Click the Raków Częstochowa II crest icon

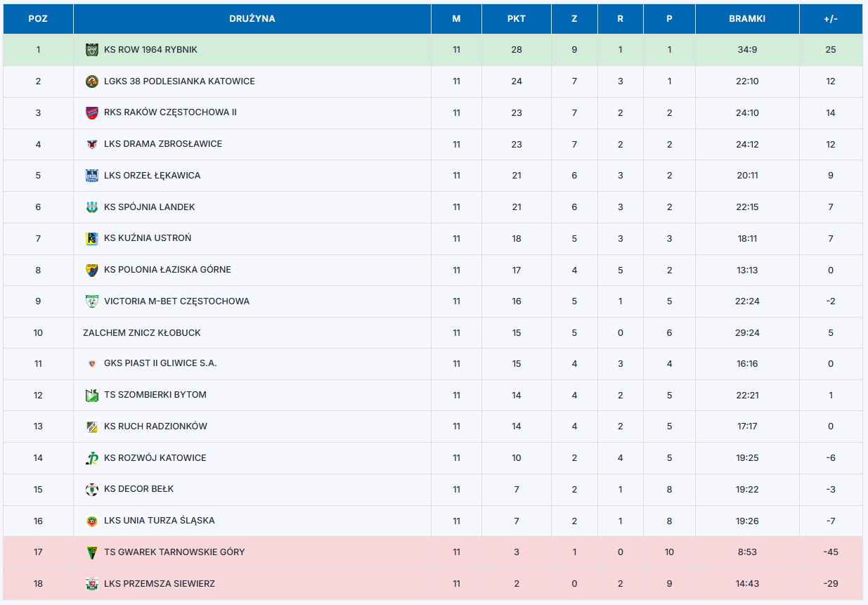pyautogui.click(x=91, y=112)
